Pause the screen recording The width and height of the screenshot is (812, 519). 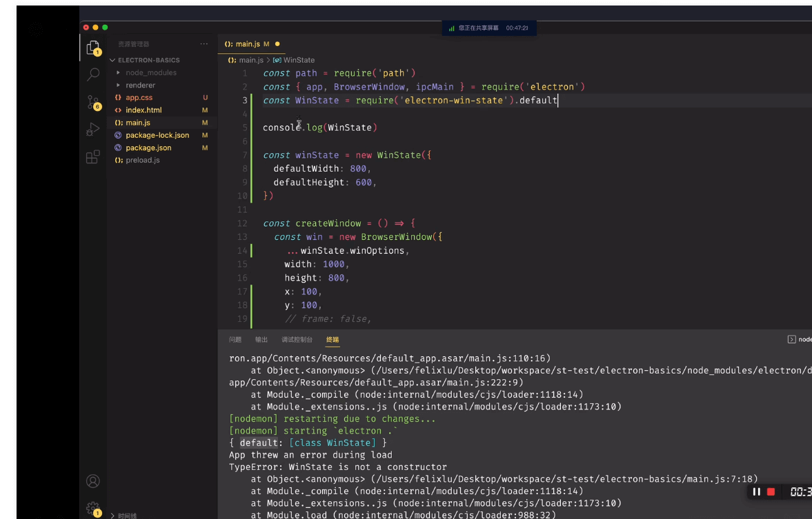(x=756, y=491)
